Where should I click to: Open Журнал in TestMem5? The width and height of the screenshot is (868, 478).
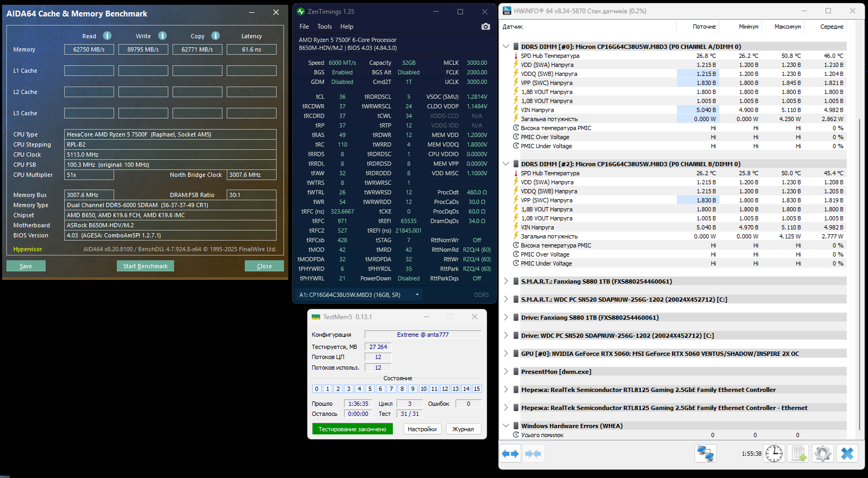click(463, 429)
